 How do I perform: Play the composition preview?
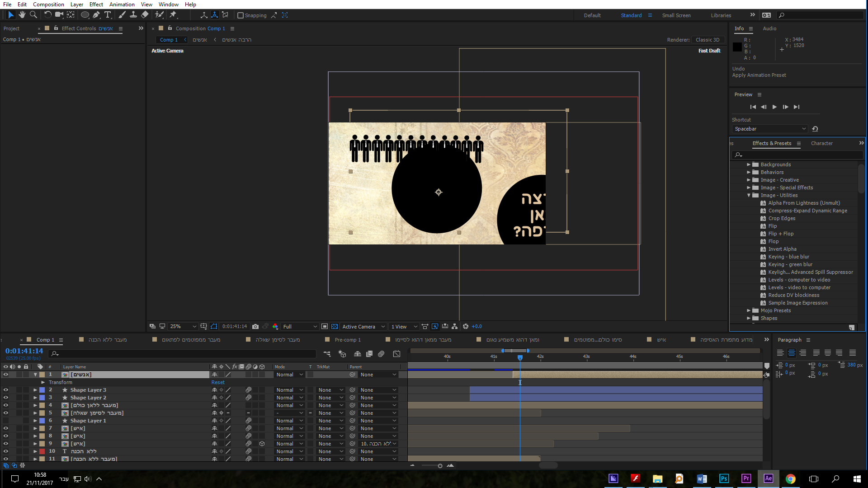click(774, 107)
